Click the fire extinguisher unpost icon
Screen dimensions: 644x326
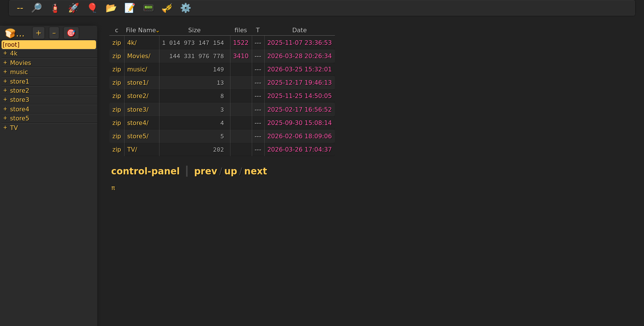click(55, 8)
